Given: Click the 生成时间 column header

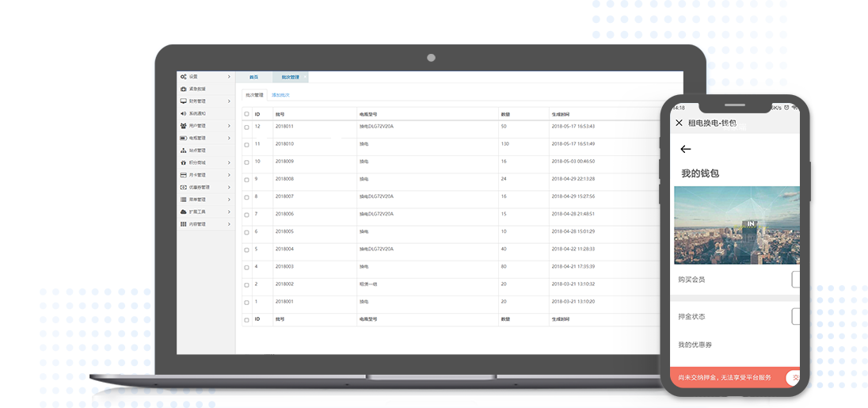Looking at the screenshot, I should coord(561,114).
